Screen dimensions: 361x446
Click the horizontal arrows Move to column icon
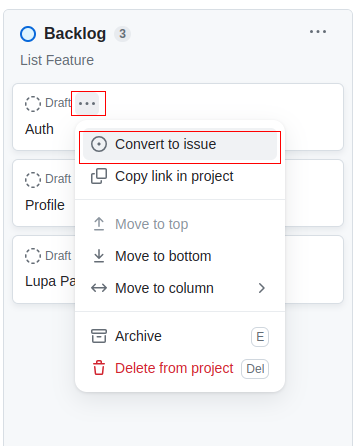coord(99,288)
